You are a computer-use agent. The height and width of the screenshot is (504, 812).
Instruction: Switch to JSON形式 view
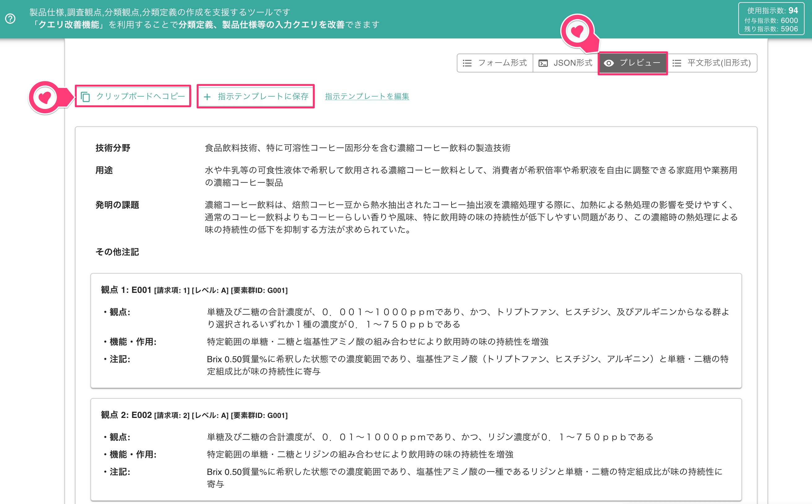point(565,63)
